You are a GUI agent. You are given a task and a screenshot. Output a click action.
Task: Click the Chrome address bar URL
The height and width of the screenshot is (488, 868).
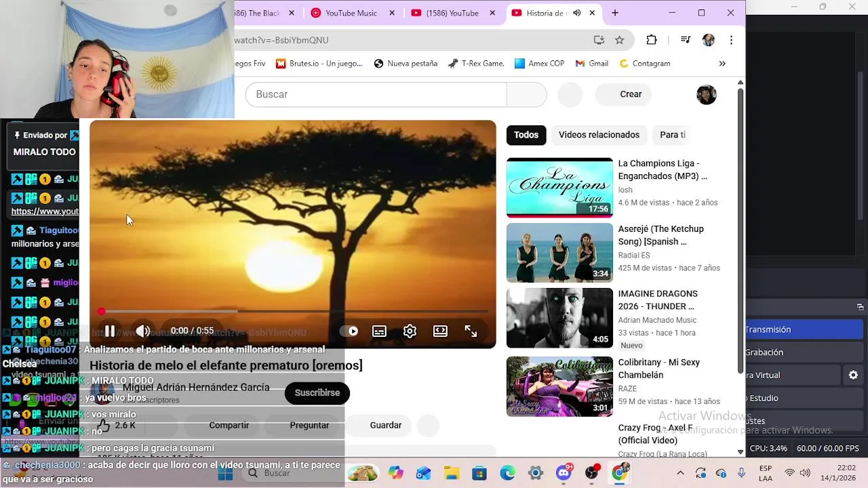[281, 40]
